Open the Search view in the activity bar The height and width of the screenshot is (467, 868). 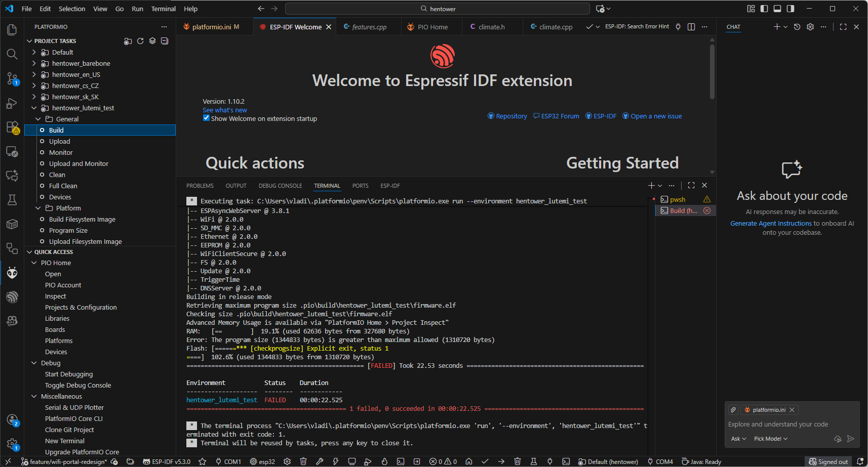coord(12,54)
